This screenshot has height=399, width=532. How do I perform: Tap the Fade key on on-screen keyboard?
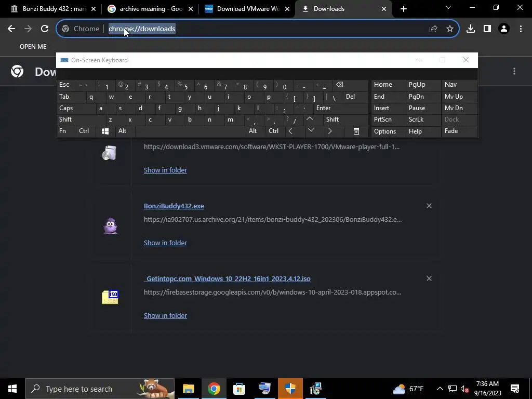(459, 131)
